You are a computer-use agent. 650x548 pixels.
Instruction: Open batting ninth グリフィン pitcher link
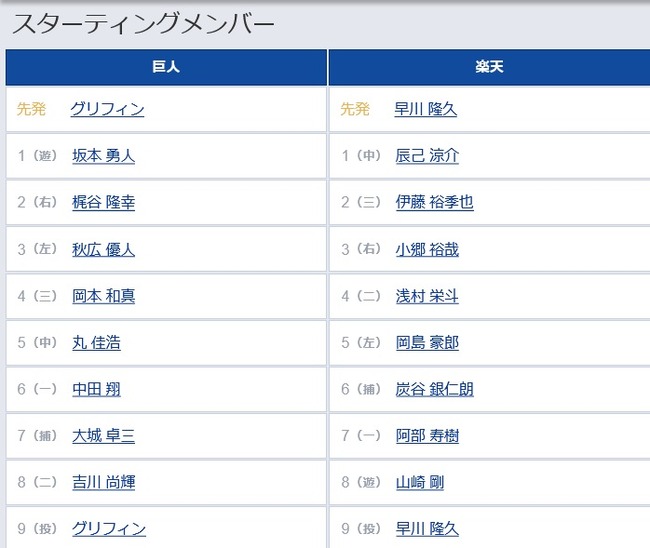point(109,529)
